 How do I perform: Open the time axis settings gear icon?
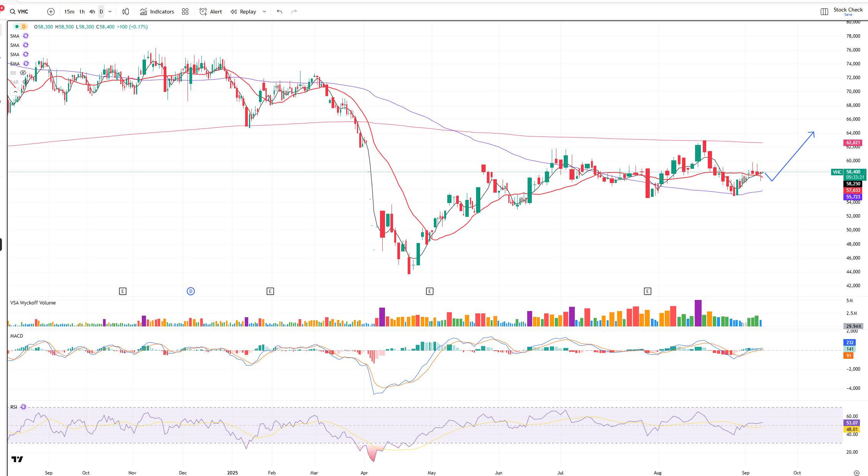tap(856, 473)
